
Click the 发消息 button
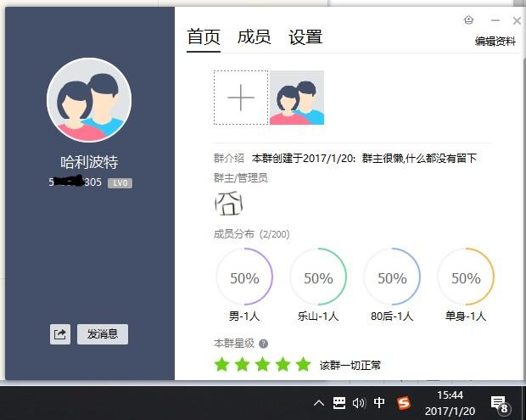click(x=103, y=334)
